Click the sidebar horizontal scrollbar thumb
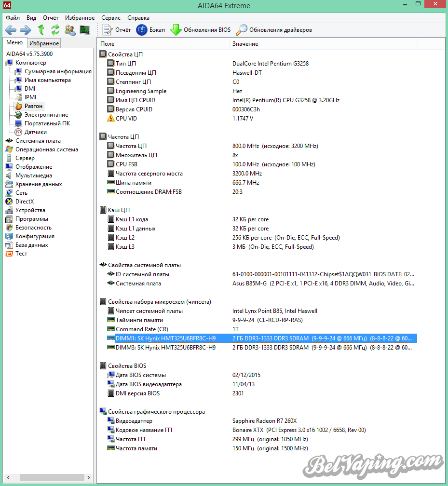 (52, 477)
